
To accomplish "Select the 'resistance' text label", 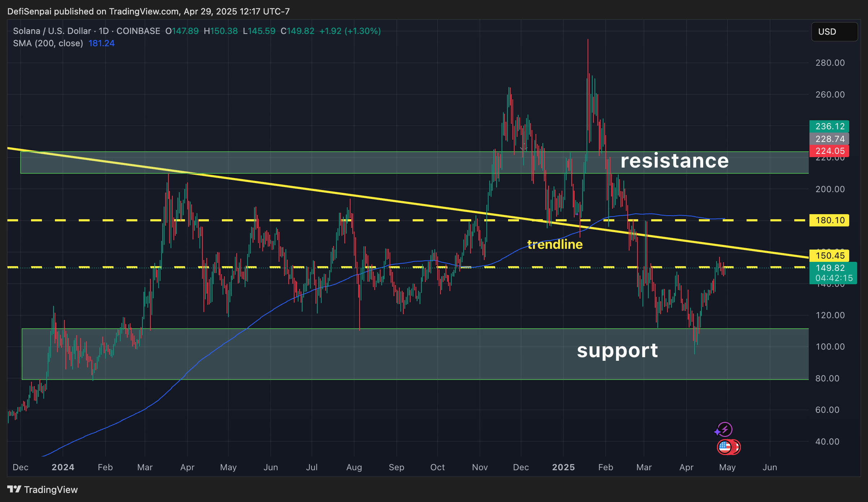I will (x=674, y=161).
